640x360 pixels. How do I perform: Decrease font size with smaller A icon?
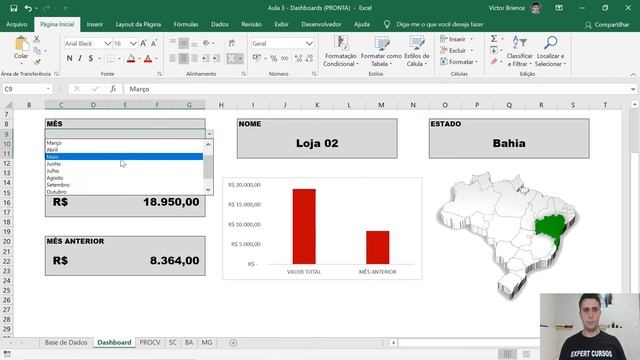[154, 43]
